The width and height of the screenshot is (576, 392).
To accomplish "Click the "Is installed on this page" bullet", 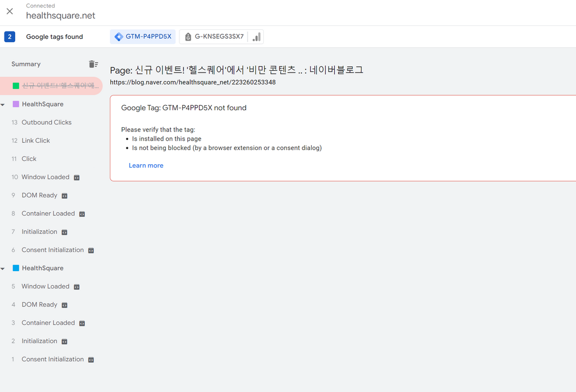I will click(x=166, y=139).
